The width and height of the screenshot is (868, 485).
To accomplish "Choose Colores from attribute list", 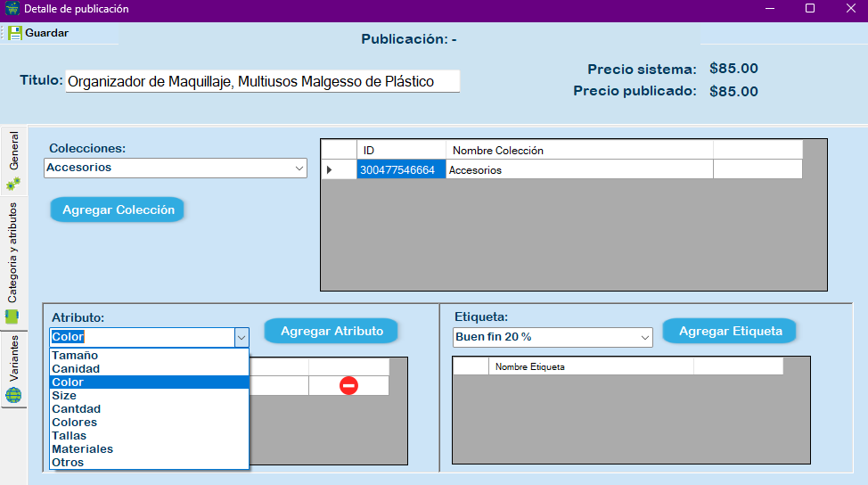I will click(x=74, y=423).
